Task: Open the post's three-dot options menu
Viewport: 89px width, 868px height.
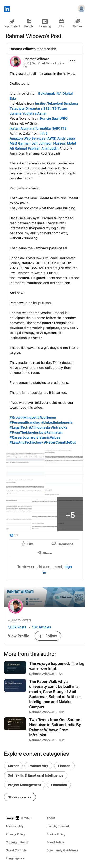Action: click(72, 61)
